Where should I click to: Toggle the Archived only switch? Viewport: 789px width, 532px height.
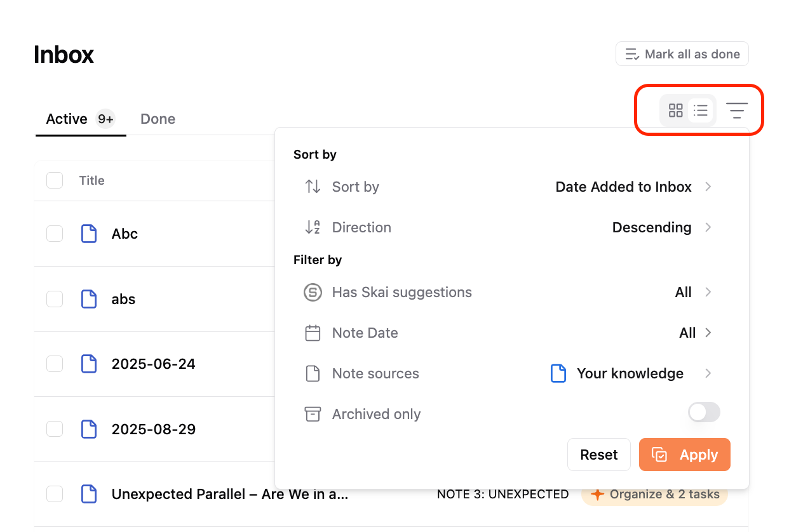tap(705, 412)
